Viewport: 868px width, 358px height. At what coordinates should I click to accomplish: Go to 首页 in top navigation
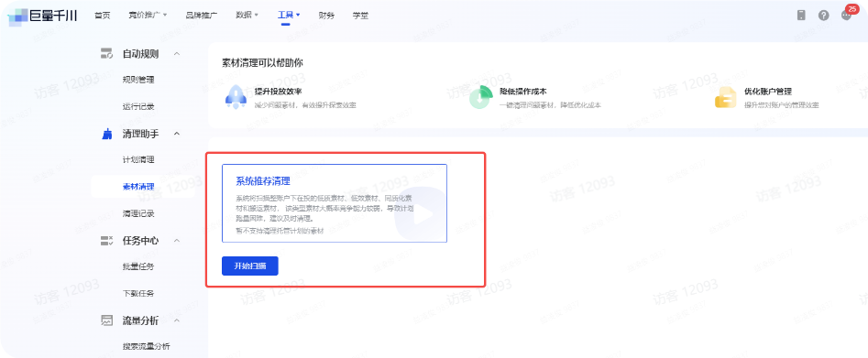pyautogui.click(x=103, y=16)
